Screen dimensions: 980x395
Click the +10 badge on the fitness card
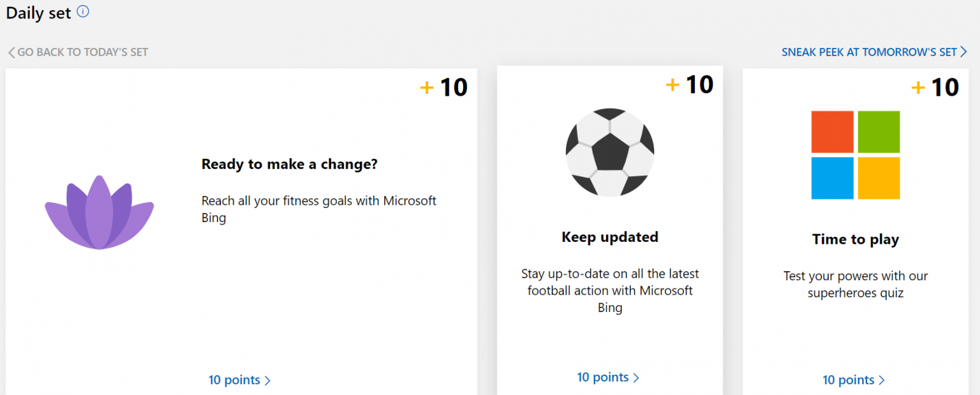445,87
